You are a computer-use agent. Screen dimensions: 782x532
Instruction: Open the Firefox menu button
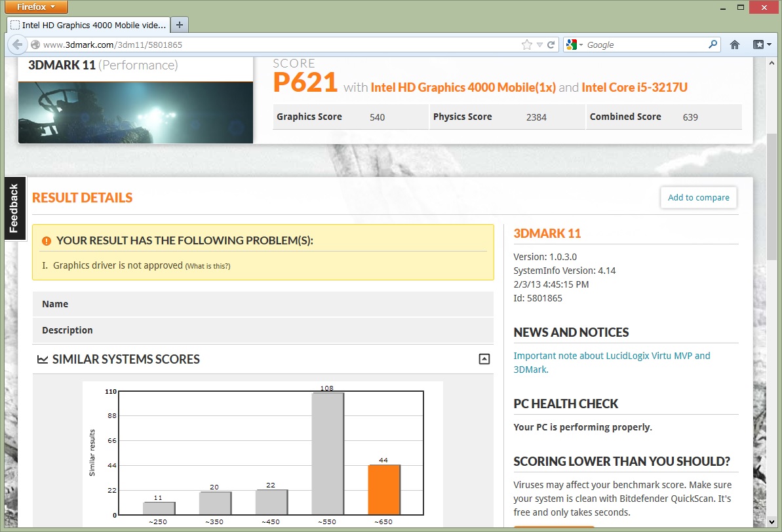(36, 7)
